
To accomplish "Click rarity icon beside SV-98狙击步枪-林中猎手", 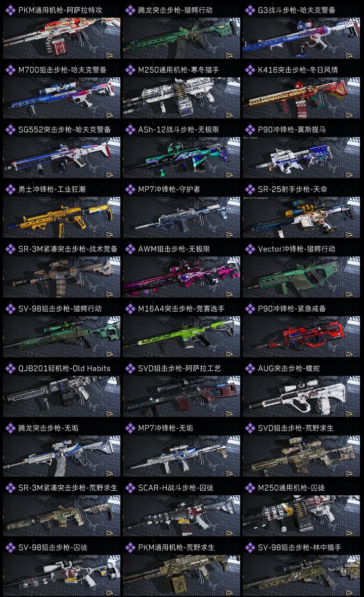I will [250, 547].
